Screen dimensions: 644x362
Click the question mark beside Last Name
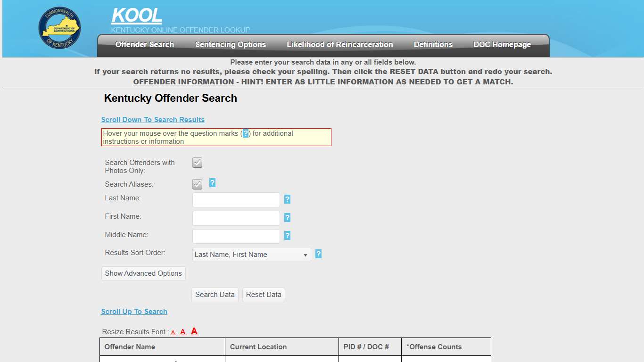(288, 199)
